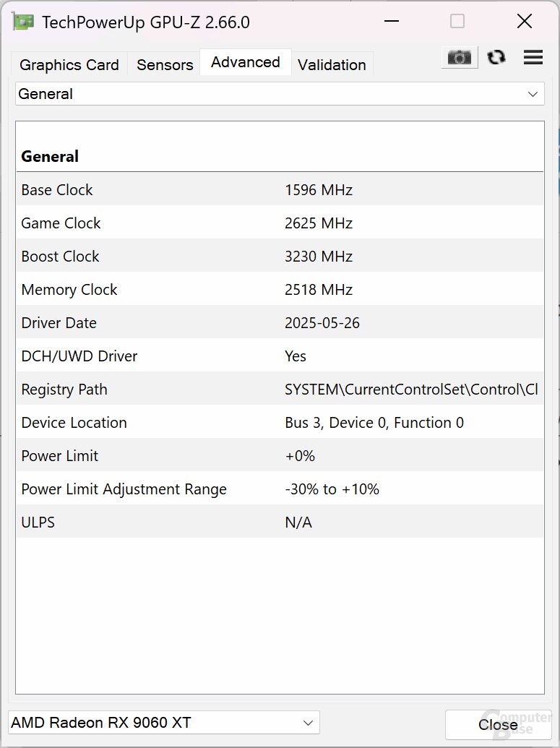
Task: Click the 2518 MHz value
Action: 319,290
